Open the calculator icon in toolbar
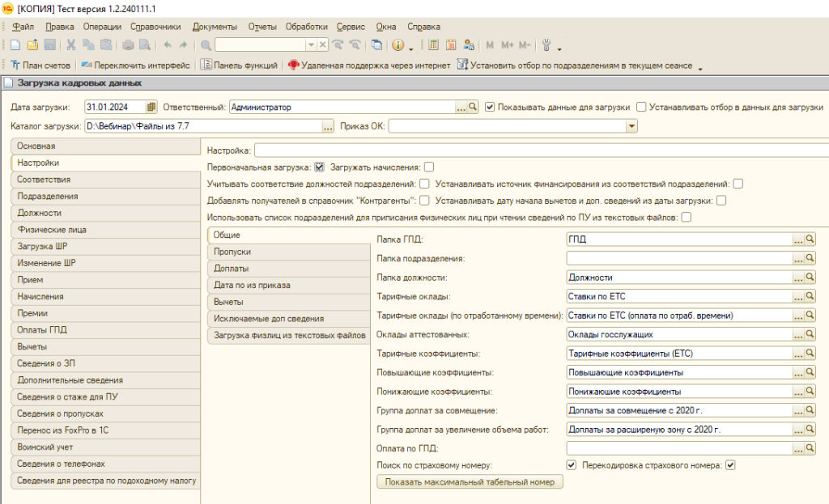 433,45
